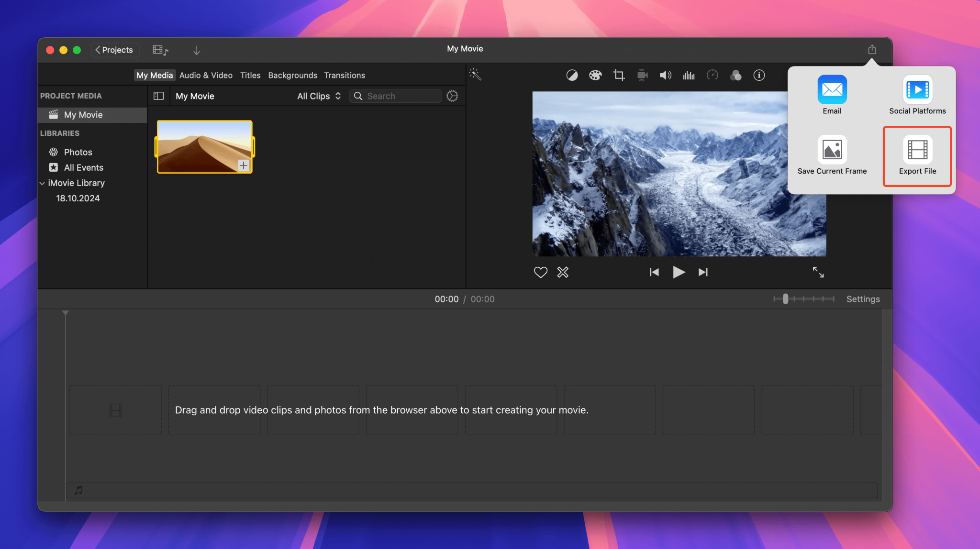Open Color Correction controls
Image resolution: width=980 pixels, height=549 pixels.
tap(595, 75)
